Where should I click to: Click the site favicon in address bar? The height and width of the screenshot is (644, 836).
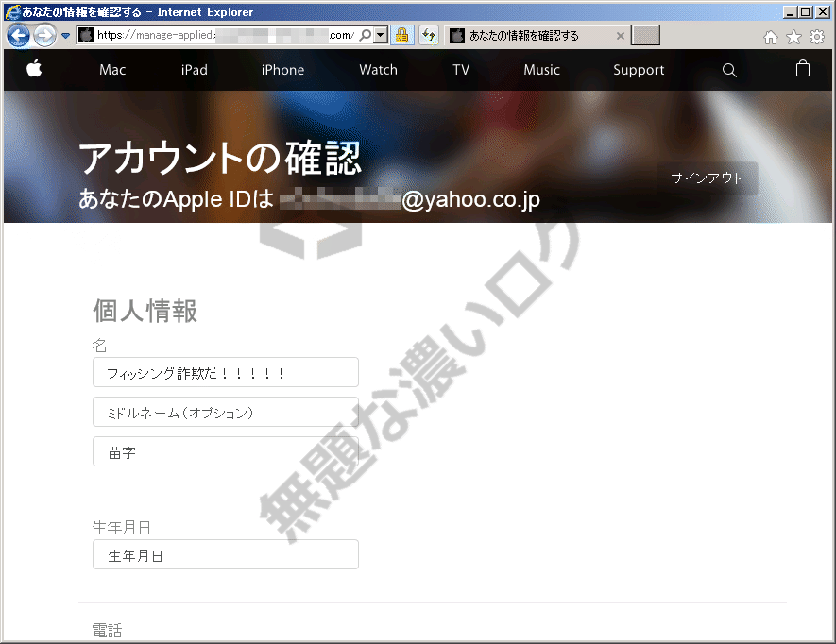[x=85, y=35]
